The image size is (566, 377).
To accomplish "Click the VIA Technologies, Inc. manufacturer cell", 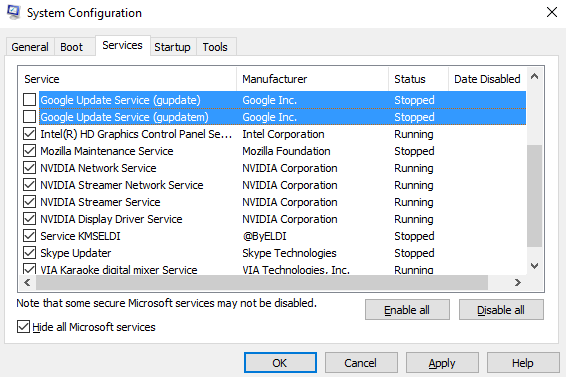I will [x=296, y=269].
